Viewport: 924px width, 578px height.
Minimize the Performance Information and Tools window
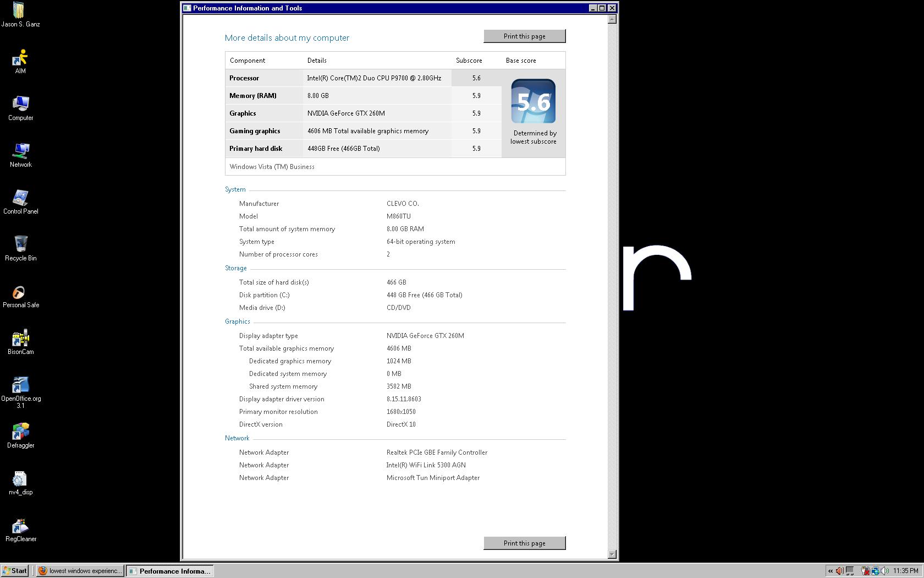coord(593,8)
